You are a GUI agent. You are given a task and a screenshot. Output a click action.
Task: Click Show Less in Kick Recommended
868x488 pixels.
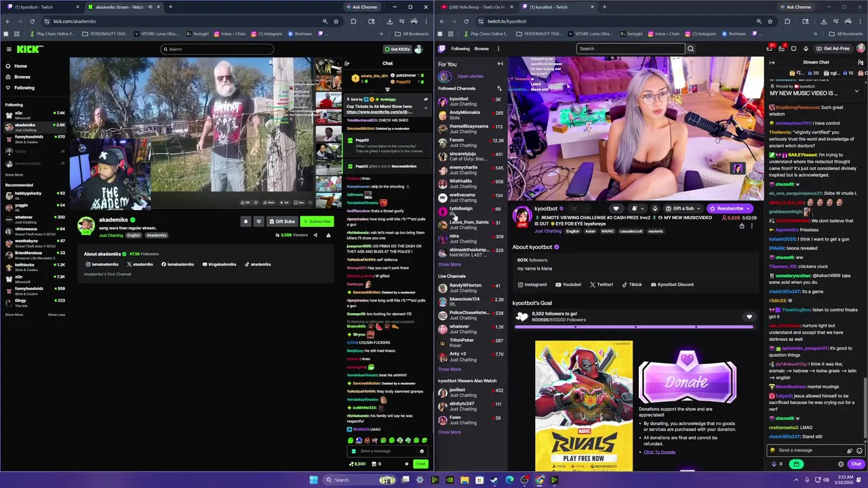click(56, 314)
